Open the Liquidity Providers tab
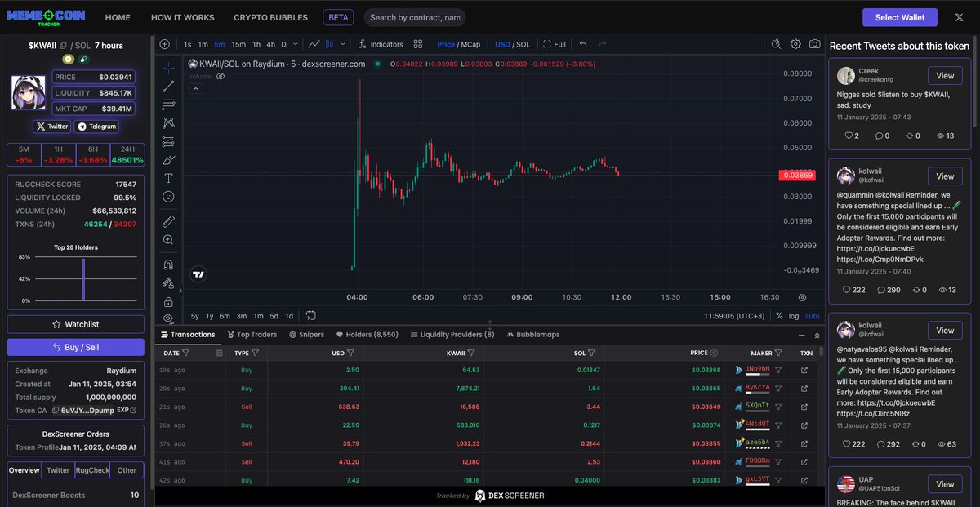This screenshot has height=507, width=980. pyautogui.click(x=452, y=335)
